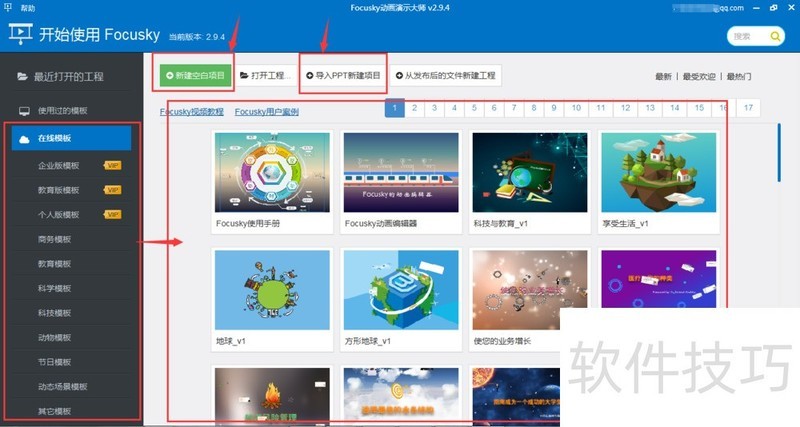This screenshot has height=427, width=800.
Task: Click the folder icon on 打开工程
Action: tap(244, 76)
